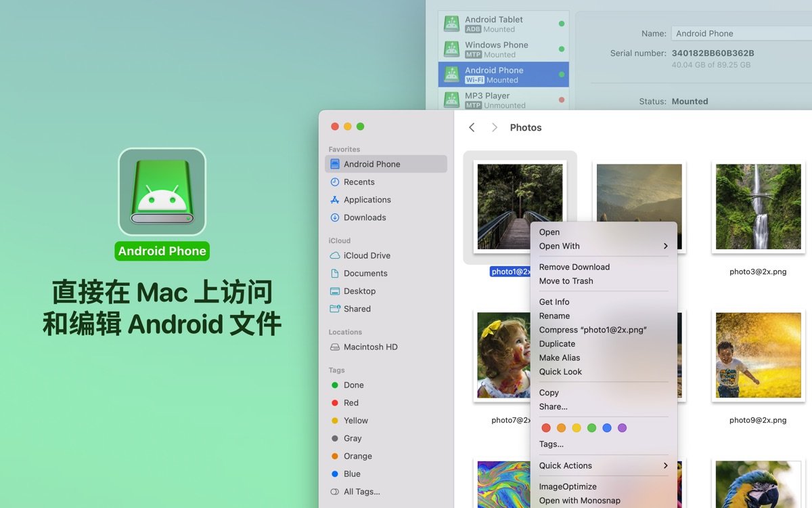This screenshot has width=812, height=508.
Task: Open the Applications sidebar icon
Action: coord(334,200)
